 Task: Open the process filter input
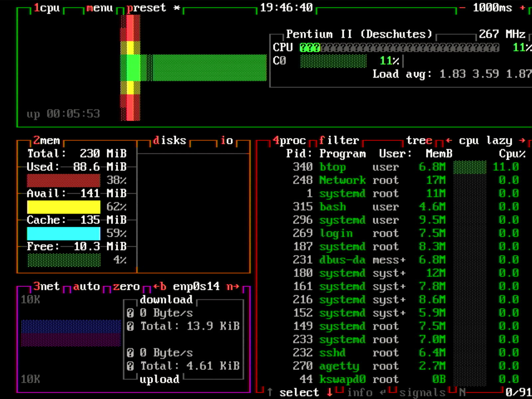pos(339,140)
